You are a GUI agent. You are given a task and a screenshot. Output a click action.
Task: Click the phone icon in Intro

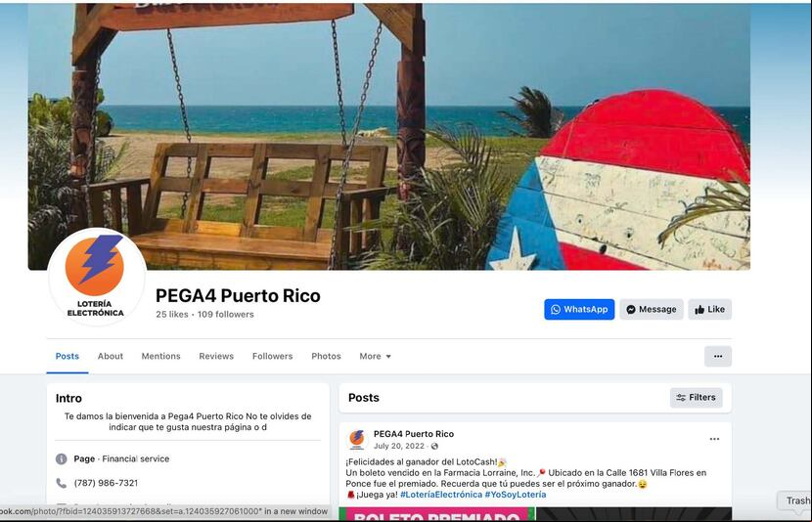point(61,483)
